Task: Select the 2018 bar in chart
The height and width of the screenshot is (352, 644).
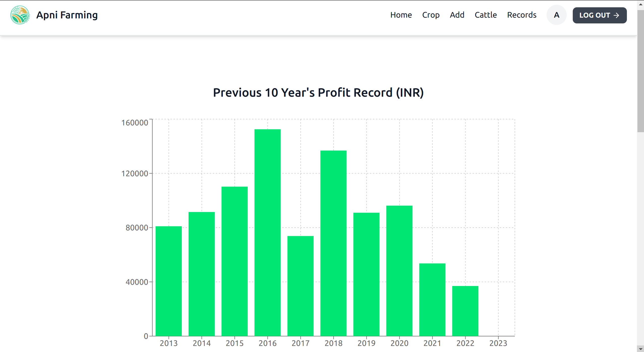Action: click(333, 243)
